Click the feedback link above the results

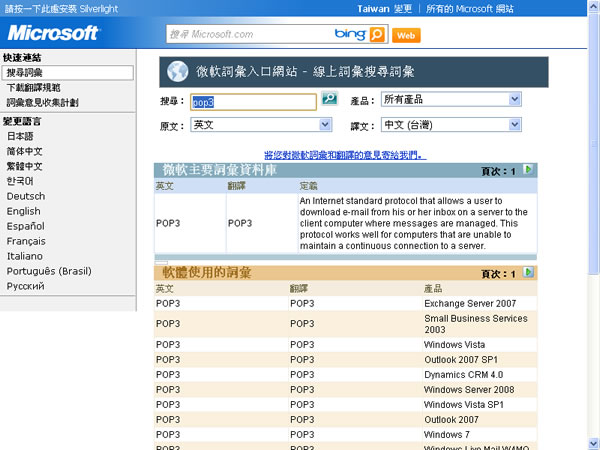[x=344, y=154]
